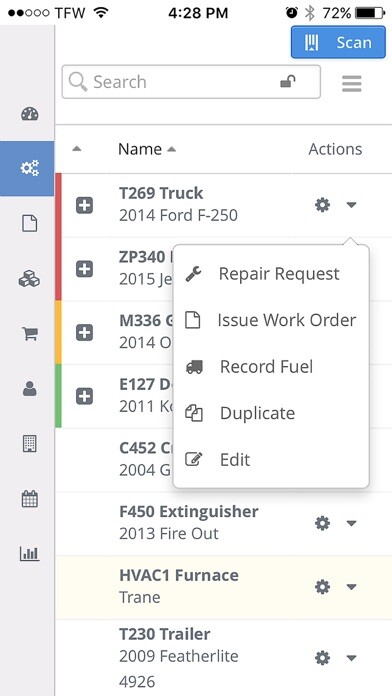Screen dimensions: 392x696
Task: Tap the blue Scan button
Action: (338, 42)
